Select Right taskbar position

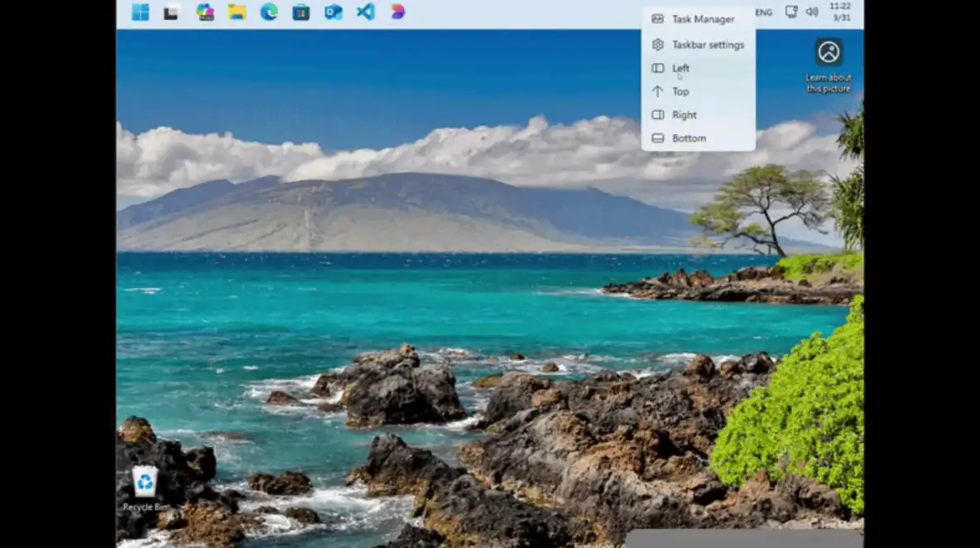(698, 115)
